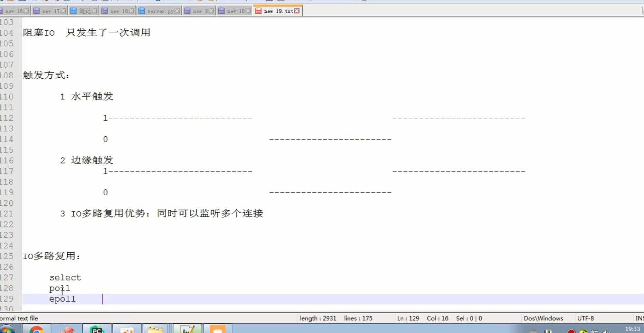This screenshot has width=644, height=333.
Task: Click the 'Sel : 0 | 0' status entry
Action: coord(469,318)
